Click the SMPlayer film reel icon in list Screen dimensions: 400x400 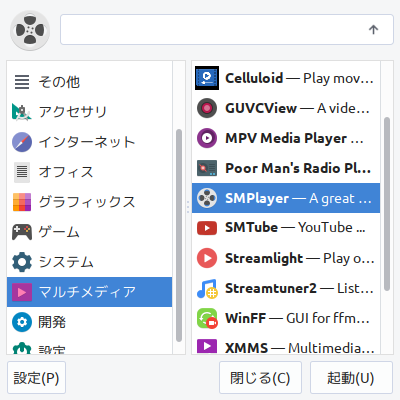pos(207,198)
